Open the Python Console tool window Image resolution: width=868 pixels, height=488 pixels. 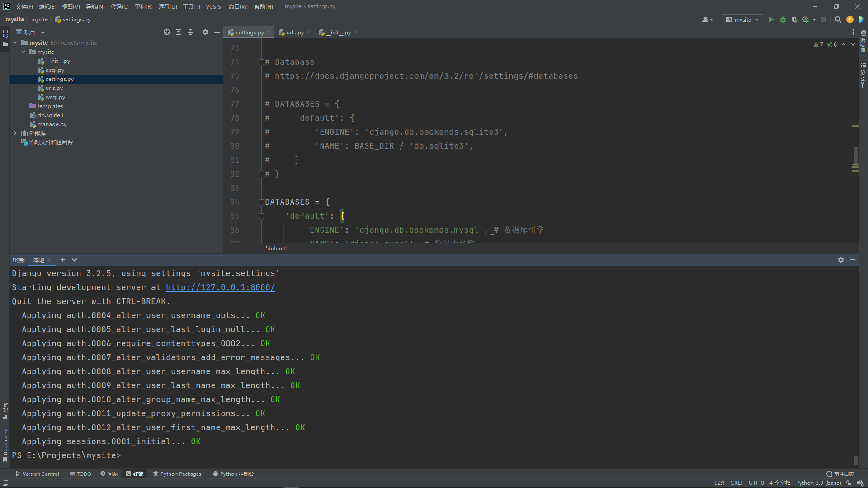point(233,474)
